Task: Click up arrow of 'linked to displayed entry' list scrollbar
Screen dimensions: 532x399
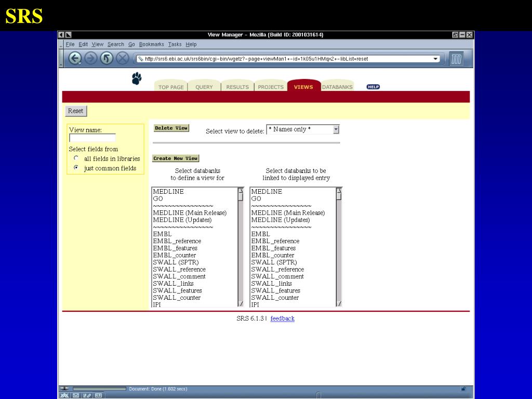Action: tap(339, 191)
